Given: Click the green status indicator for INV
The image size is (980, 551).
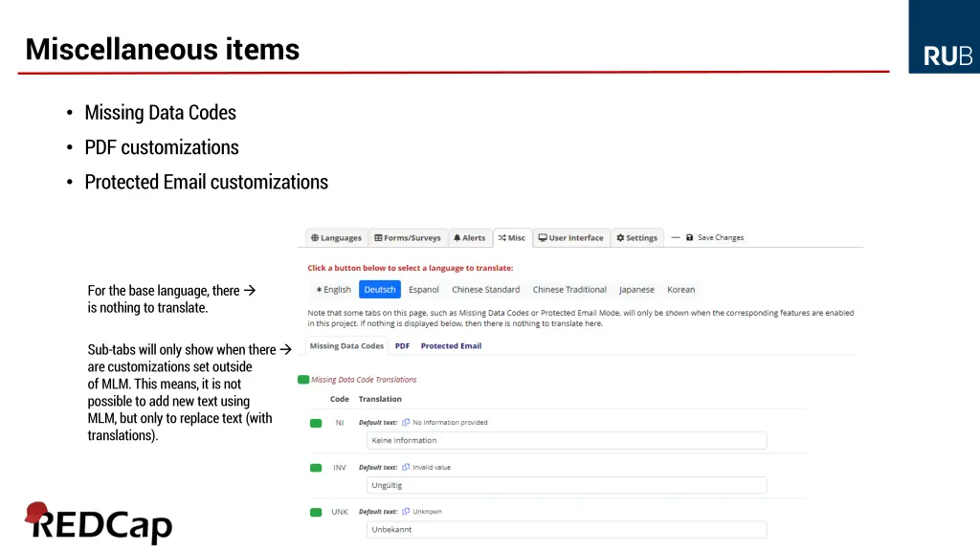Looking at the screenshot, I should point(316,468).
